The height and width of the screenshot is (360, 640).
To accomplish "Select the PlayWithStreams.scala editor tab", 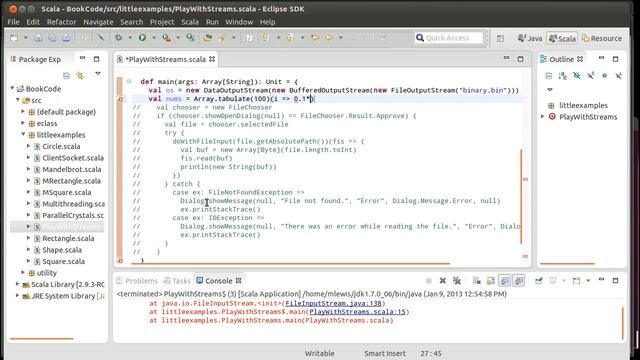I will [165, 59].
